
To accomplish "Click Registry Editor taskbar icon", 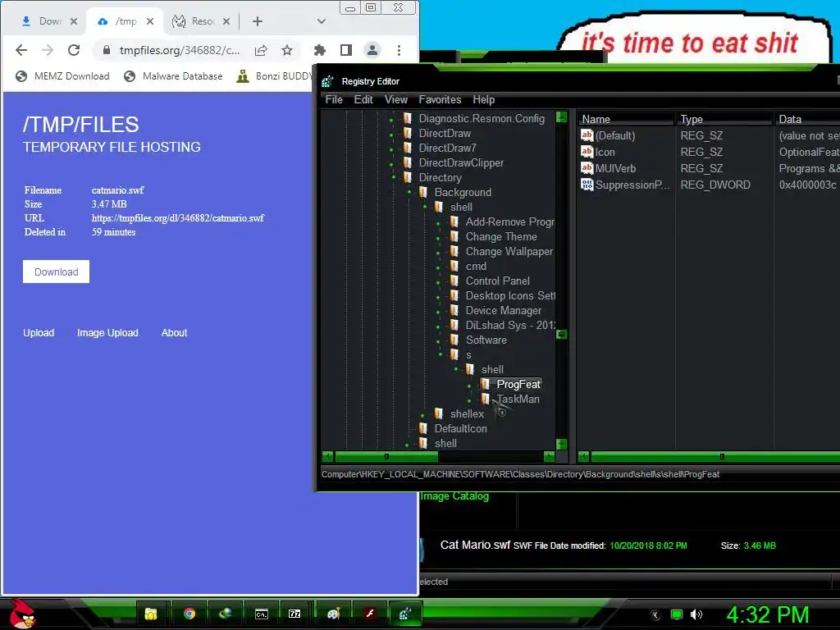I will (x=405, y=614).
